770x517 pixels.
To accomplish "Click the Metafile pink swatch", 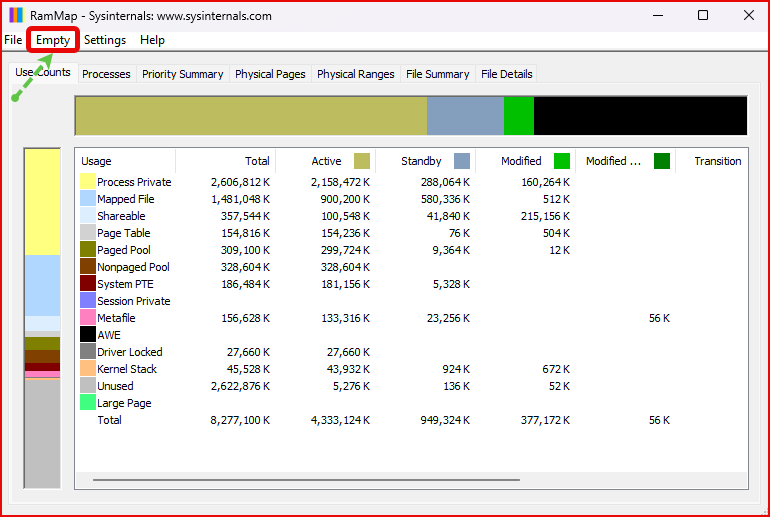I will pyautogui.click(x=88, y=318).
